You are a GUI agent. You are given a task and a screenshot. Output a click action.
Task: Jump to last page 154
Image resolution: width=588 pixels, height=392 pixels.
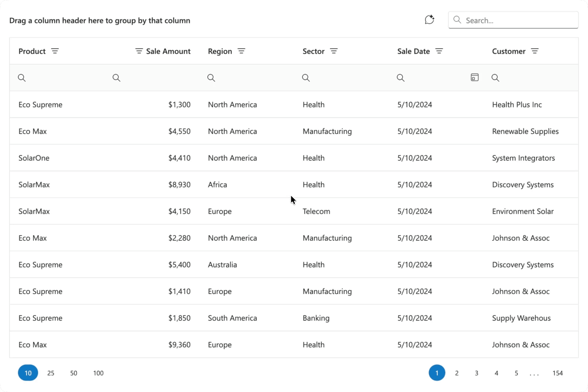[557, 373]
